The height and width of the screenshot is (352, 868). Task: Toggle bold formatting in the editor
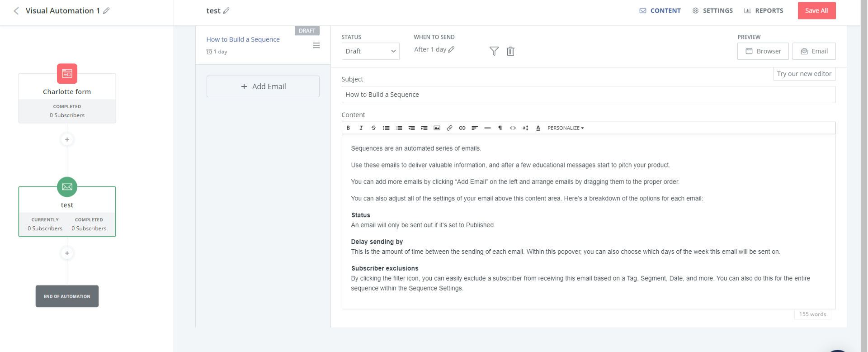pos(348,128)
